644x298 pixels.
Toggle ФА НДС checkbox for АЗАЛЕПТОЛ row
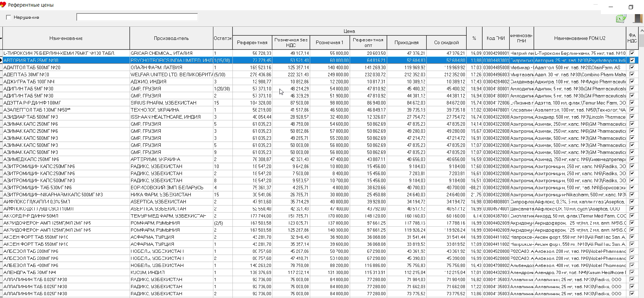pyautogui.click(x=632, y=110)
